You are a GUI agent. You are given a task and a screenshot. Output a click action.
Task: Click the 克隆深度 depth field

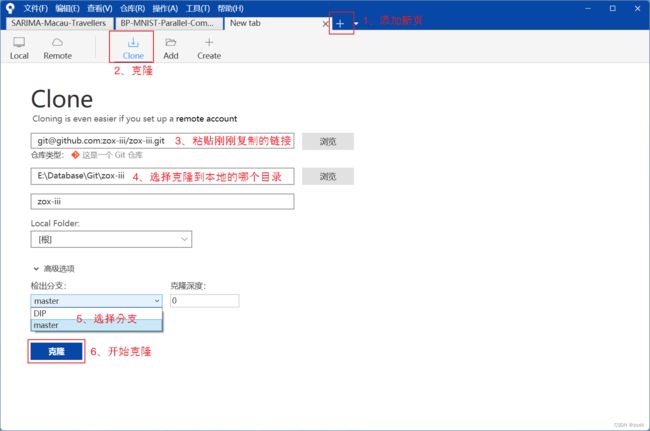[205, 301]
